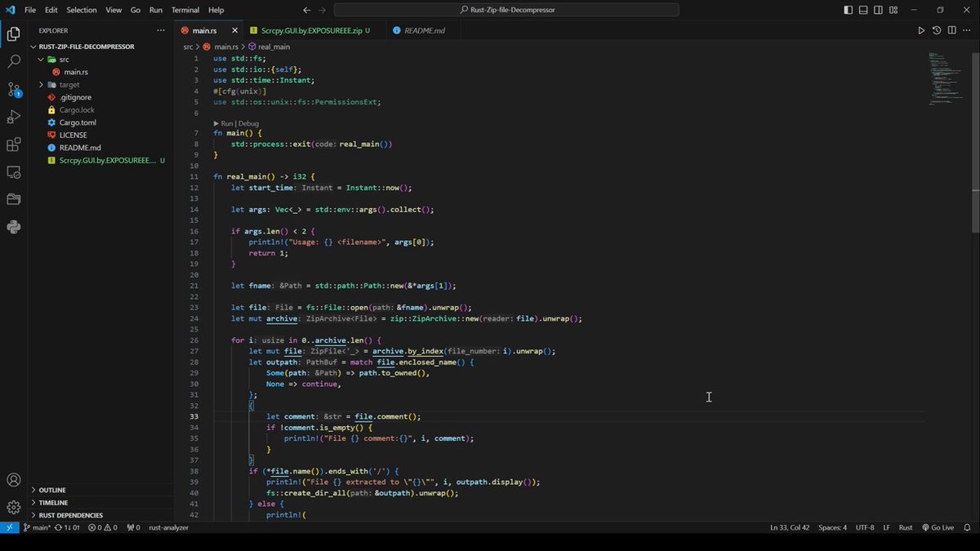Open the Terminal menu
Screen dimensions: 980x551
point(185,10)
